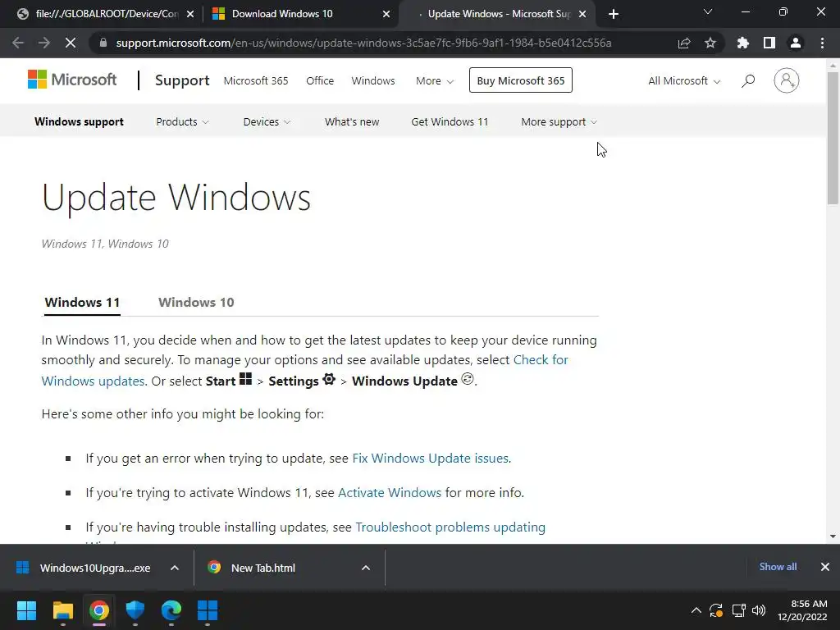Open the Chrome three-dot menu
Viewport: 840px width, 630px height.
point(822,43)
